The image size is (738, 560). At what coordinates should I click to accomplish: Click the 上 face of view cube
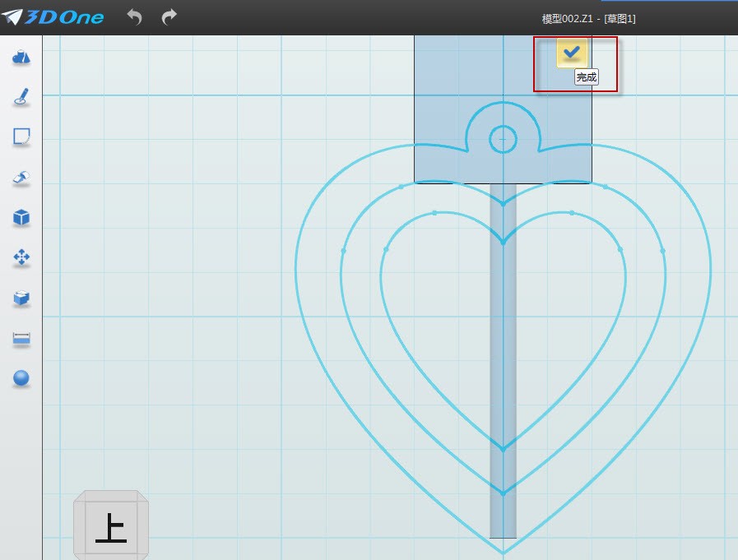click(110, 528)
